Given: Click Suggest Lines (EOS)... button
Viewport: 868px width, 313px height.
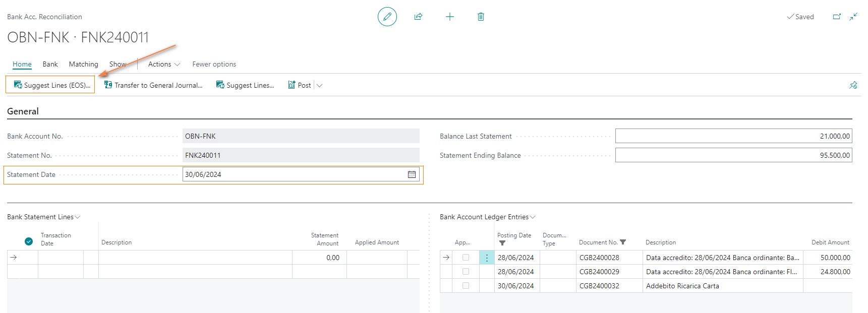Looking at the screenshot, I should 50,85.
